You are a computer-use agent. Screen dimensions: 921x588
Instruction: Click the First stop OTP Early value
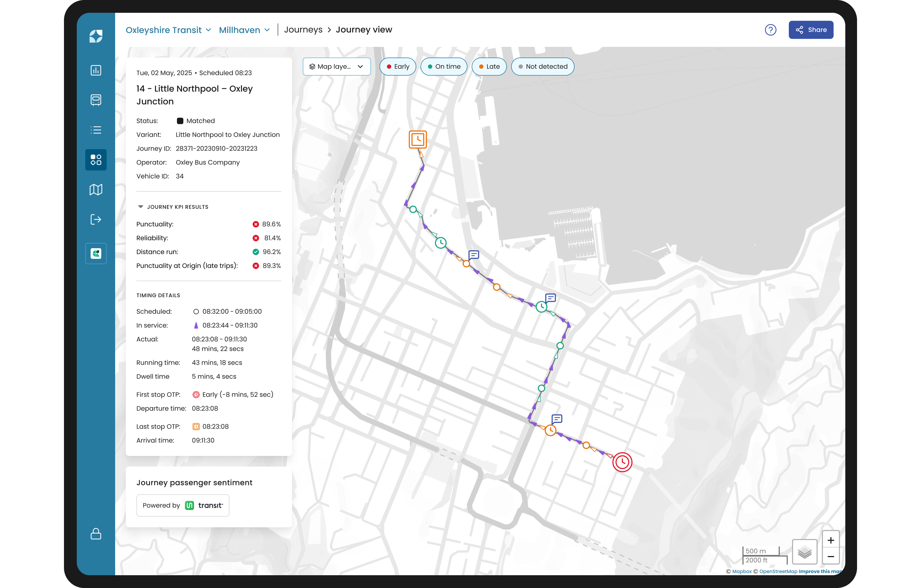click(237, 394)
